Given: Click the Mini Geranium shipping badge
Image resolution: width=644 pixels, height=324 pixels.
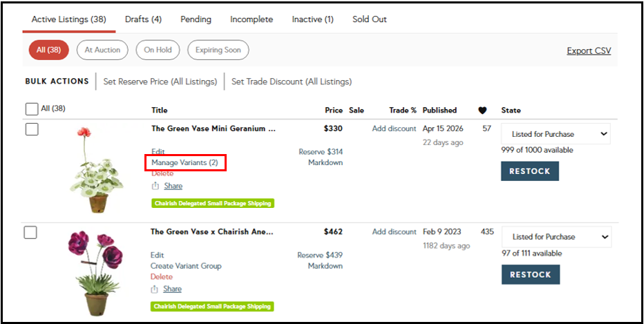Looking at the screenshot, I should pos(213,203).
